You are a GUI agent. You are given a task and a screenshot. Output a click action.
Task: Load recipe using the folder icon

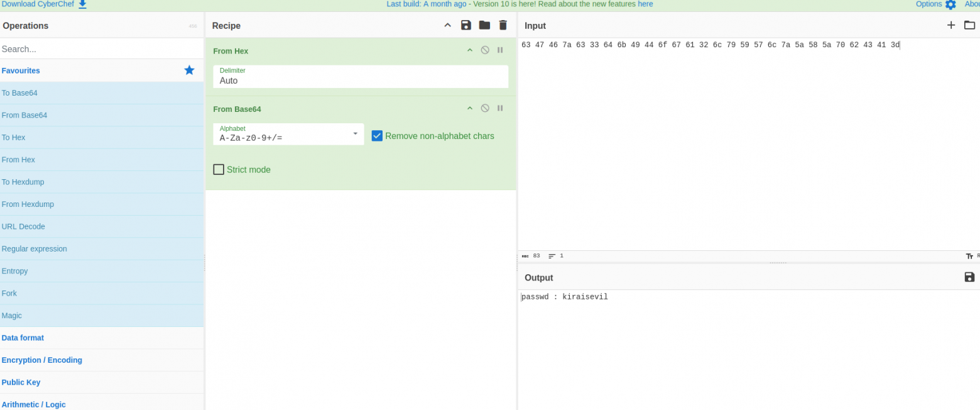tap(484, 25)
